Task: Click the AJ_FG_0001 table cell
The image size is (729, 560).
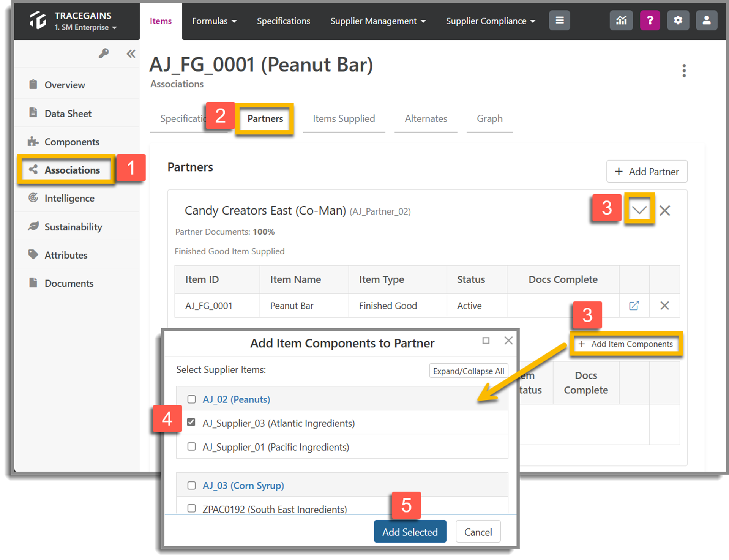Action: (217, 305)
